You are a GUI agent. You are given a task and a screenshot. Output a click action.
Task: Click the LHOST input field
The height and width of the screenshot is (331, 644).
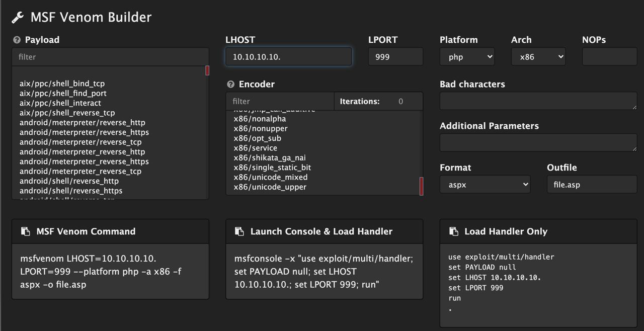(x=288, y=57)
